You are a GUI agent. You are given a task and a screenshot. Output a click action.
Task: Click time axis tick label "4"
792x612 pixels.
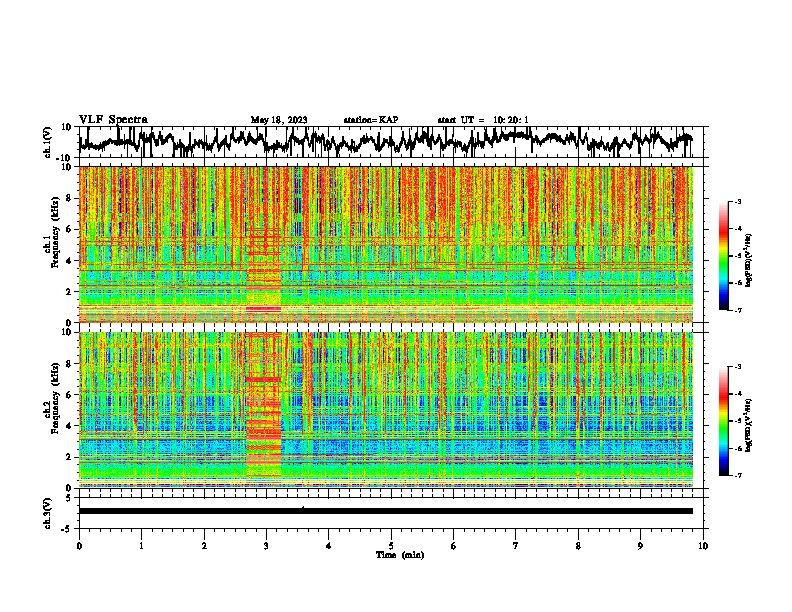(x=329, y=546)
